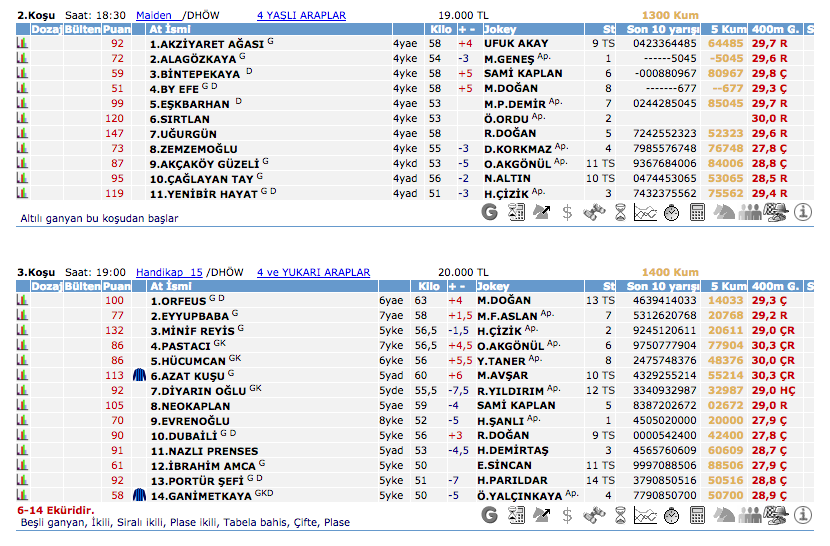Select horse 3.MİNİF REYİS in race 3

coord(192,330)
